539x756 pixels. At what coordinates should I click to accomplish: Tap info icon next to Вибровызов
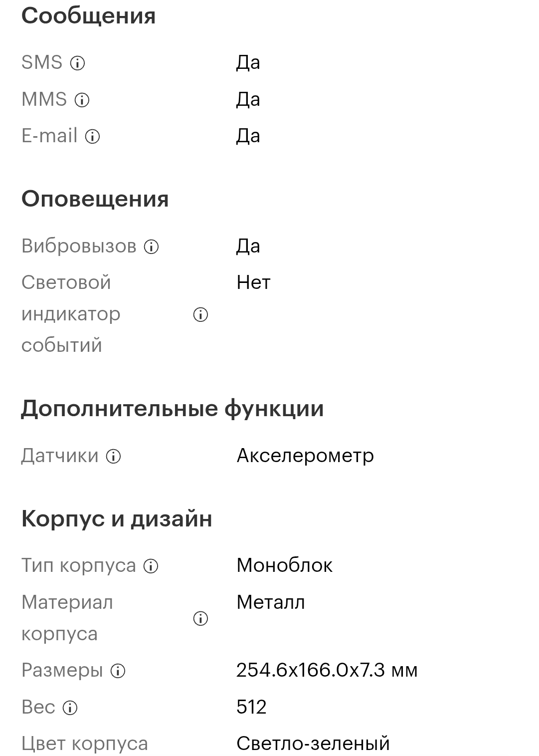151,247
